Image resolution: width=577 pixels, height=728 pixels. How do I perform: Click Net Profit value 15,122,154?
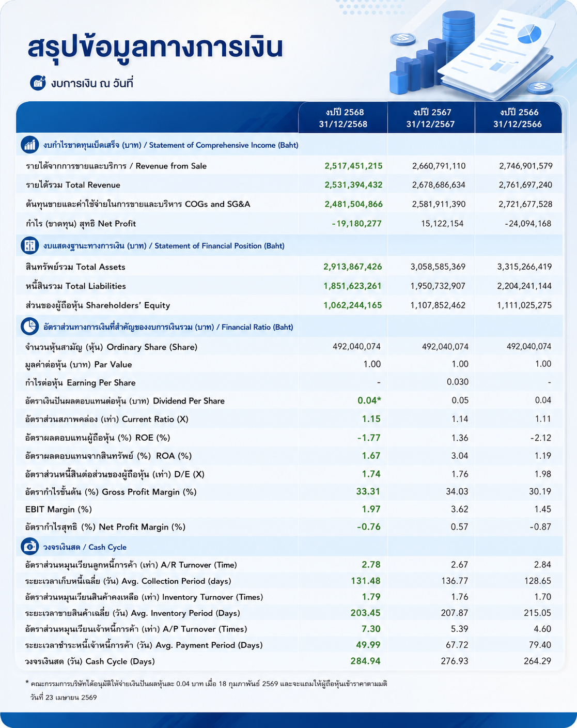pos(442,224)
